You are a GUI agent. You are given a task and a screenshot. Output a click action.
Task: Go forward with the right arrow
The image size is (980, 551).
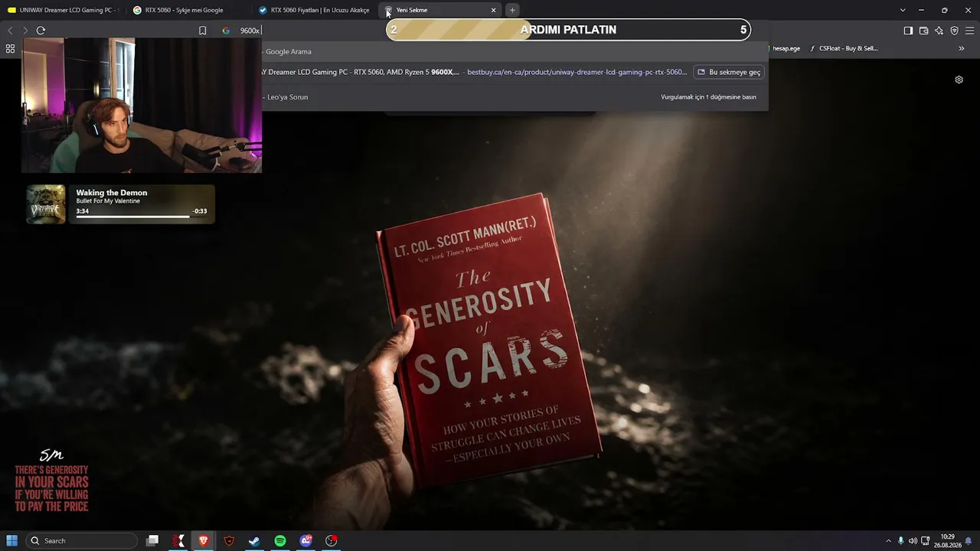pyautogui.click(x=25, y=31)
